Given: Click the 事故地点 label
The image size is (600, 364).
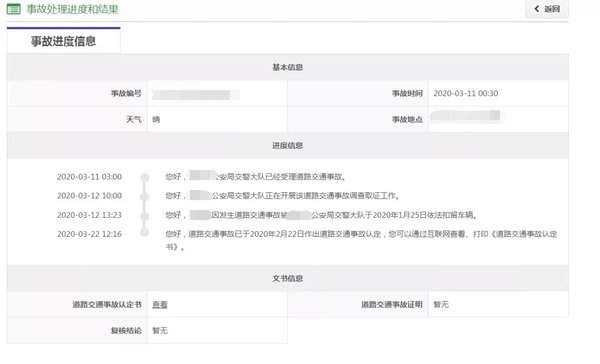Looking at the screenshot, I should [407, 119].
